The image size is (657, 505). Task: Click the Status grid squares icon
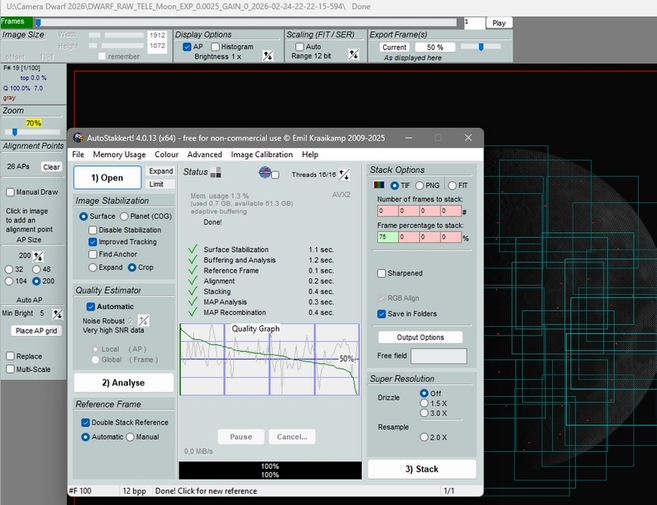click(216, 173)
